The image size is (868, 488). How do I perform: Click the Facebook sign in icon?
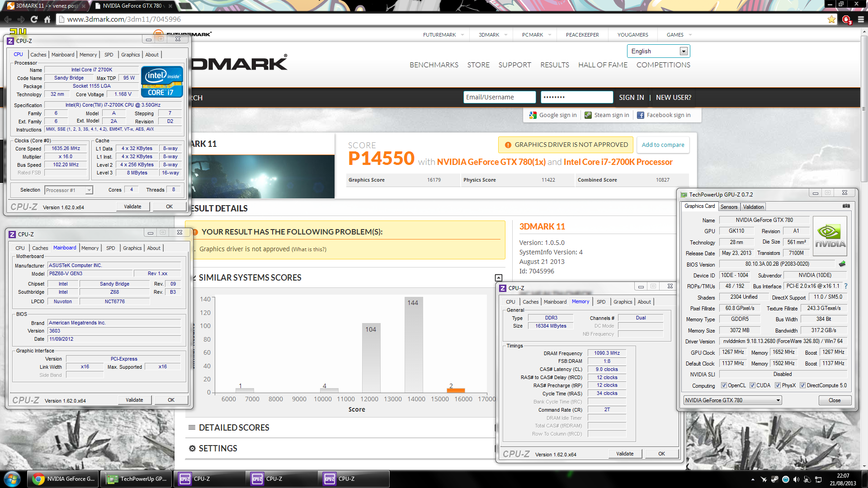click(640, 115)
